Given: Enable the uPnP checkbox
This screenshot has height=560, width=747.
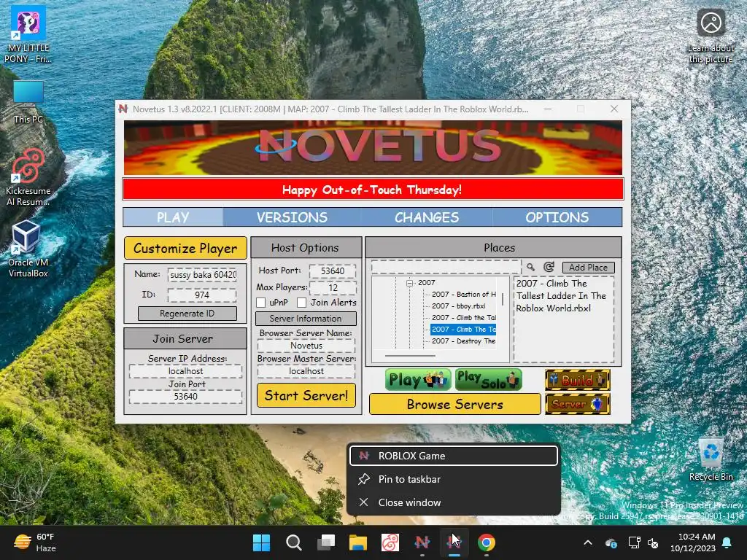Looking at the screenshot, I should click(x=260, y=303).
